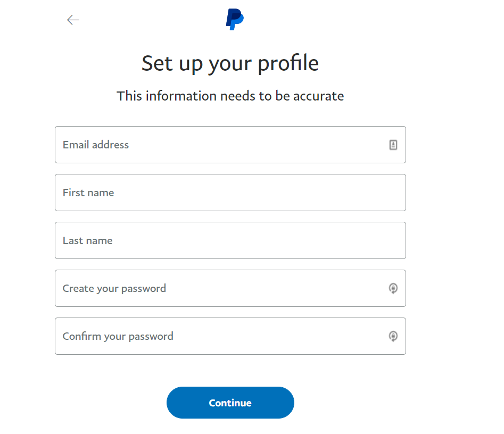
Task: Click password manager icon in Create your password
Action: click(393, 288)
